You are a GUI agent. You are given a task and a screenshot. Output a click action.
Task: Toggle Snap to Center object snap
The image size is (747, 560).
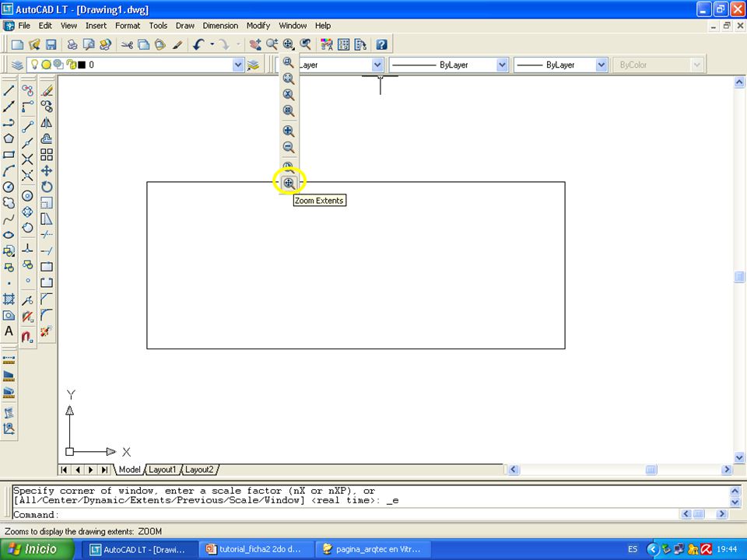click(x=28, y=196)
